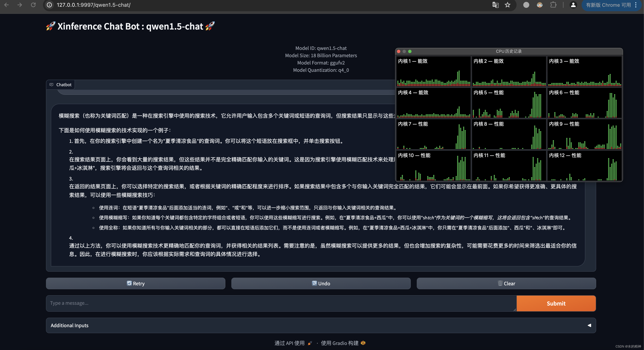
Task: Switch to the Chatbot tab
Action: [x=64, y=85]
